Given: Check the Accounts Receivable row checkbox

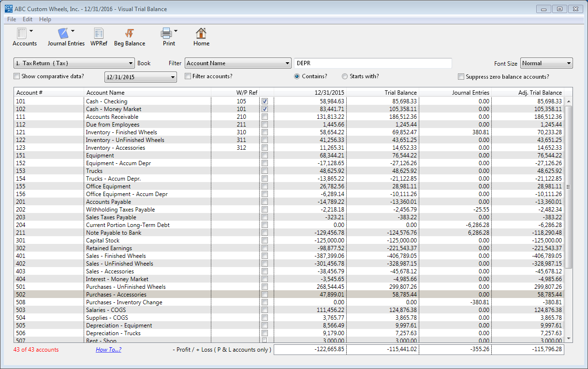Looking at the screenshot, I should (x=265, y=117).
